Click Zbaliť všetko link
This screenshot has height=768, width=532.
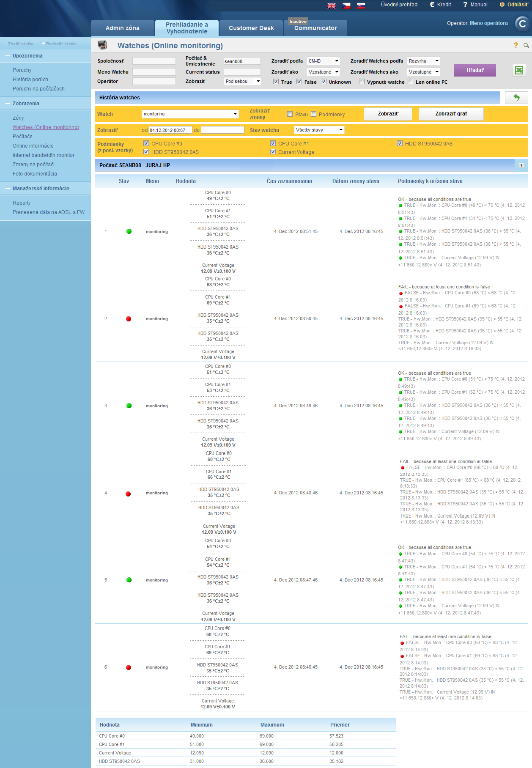click(x=20, y=44)
